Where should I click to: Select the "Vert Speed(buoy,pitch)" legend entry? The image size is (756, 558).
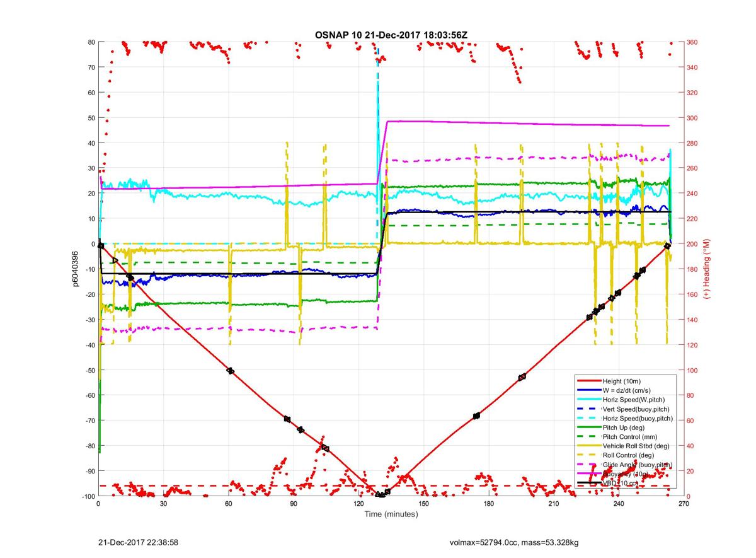[622, 409]
